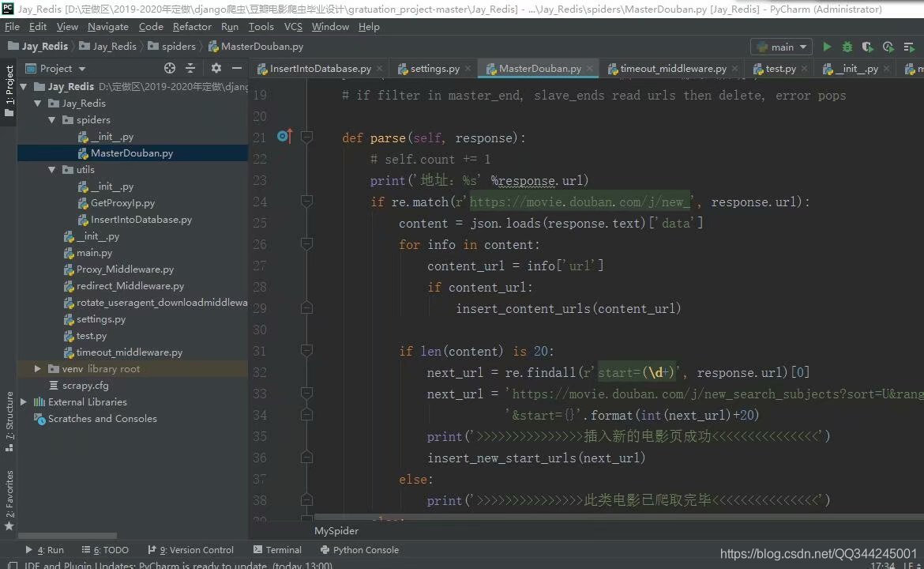Image resolution: width=924 pixels, height=569 pixels.
Task: Run the main configuration with the green Run icon
Action: click(x=826, y=47)
